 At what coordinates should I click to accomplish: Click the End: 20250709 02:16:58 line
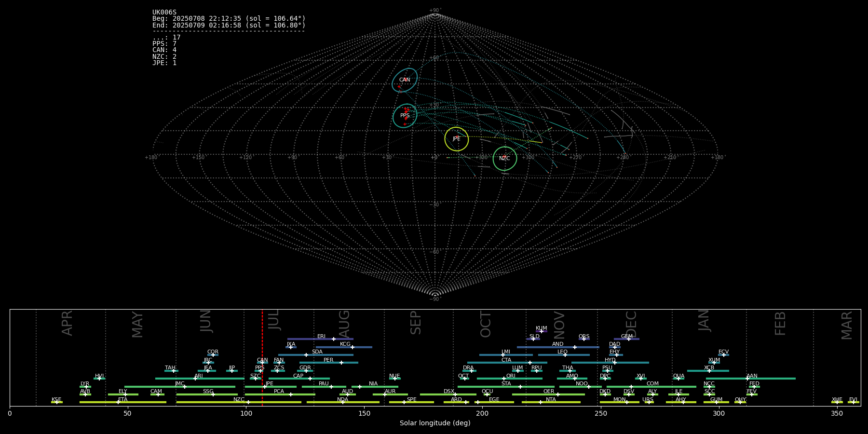pos(229,25)
